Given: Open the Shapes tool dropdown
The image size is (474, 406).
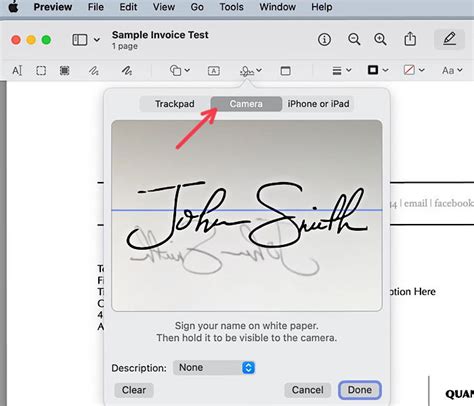Looking at the screenshot, I should 180,70.
